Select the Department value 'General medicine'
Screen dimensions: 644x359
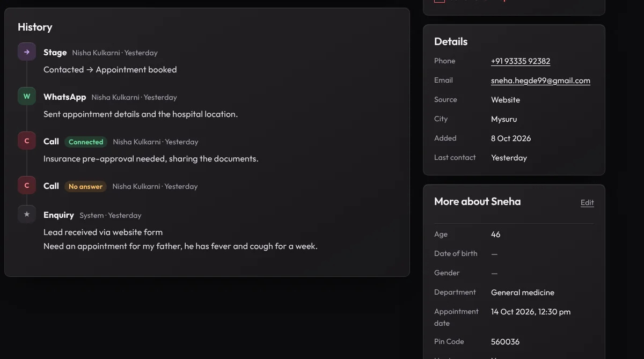point(523,292)
